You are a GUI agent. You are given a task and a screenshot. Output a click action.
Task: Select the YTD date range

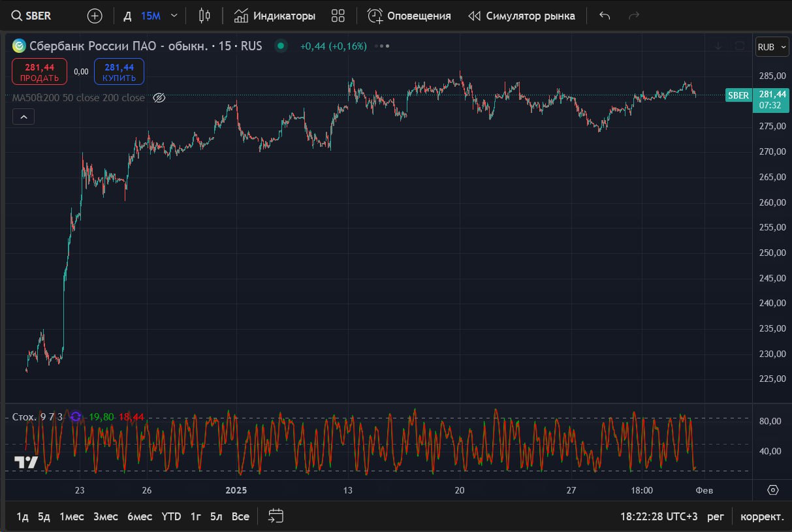click(171, 516)
